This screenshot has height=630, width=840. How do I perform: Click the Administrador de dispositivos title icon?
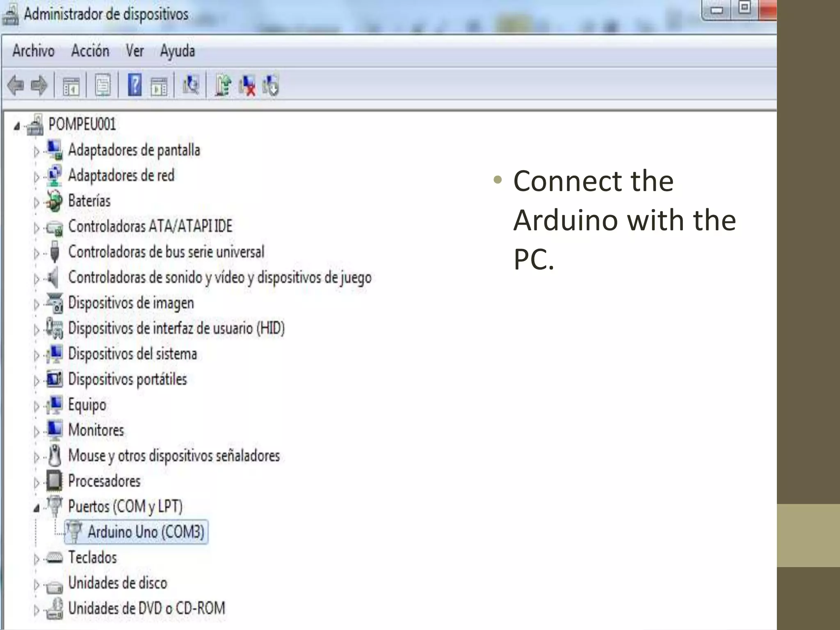[x=10, y=16]
